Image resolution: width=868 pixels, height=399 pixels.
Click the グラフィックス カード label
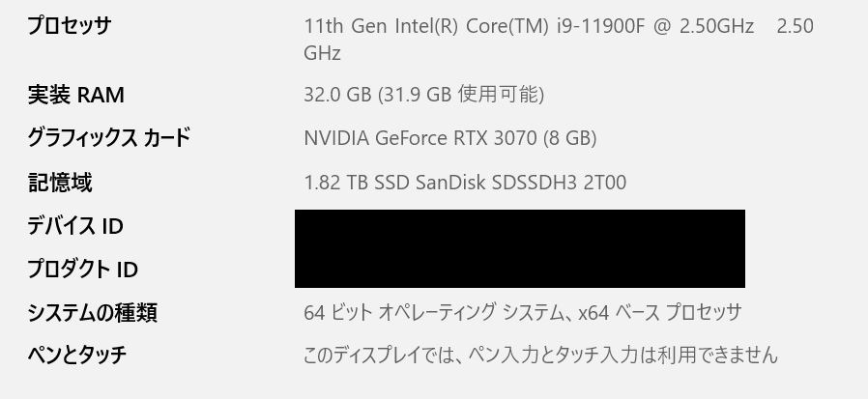[108, 138]
